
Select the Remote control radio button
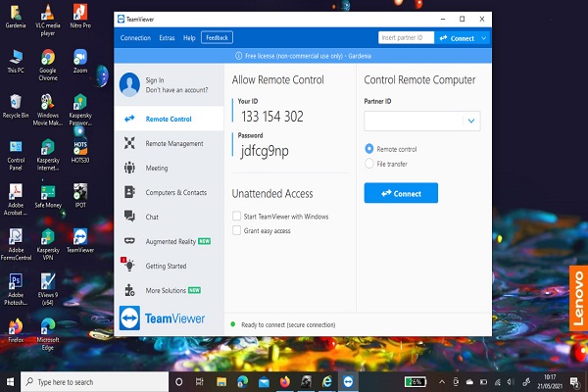369,149
